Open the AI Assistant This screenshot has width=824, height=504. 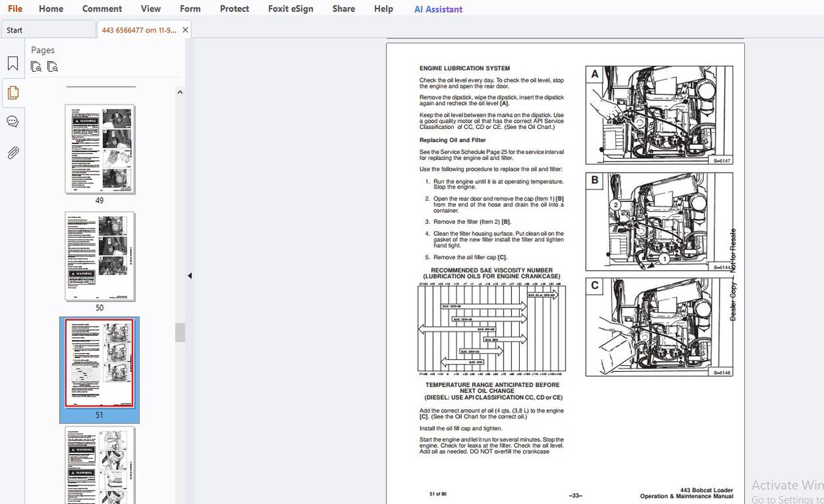438,9
